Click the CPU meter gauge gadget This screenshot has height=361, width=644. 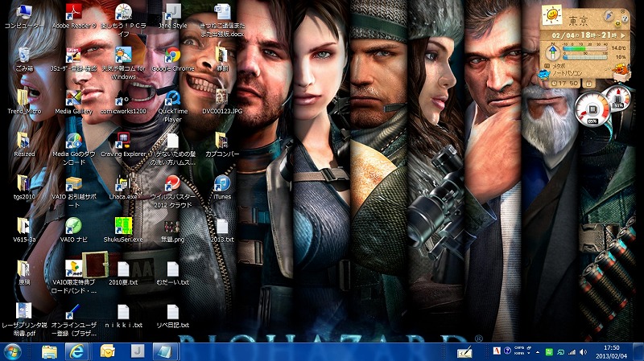coord(592,110)
